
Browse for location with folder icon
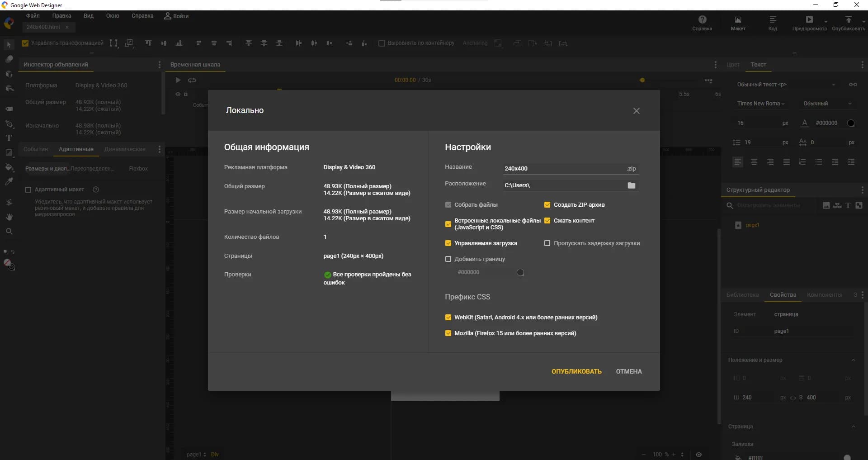click(631, 185)
